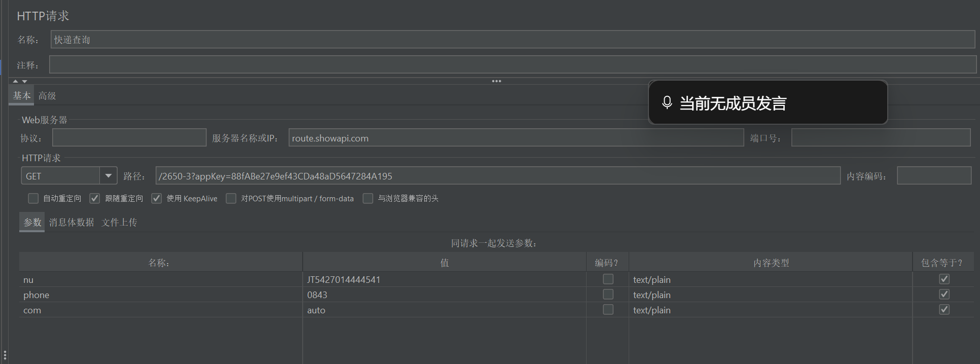
Task: Select the nu parameter name cell
Action: (161, 279)
